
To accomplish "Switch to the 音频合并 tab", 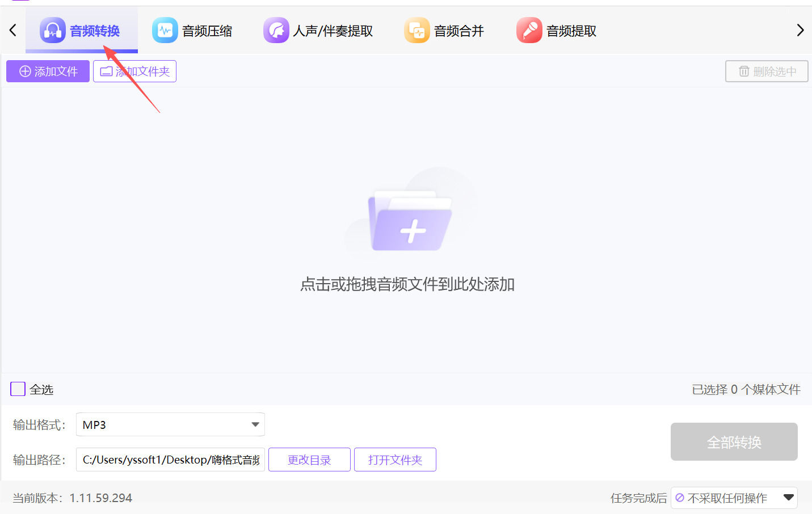I will [445, 31].
